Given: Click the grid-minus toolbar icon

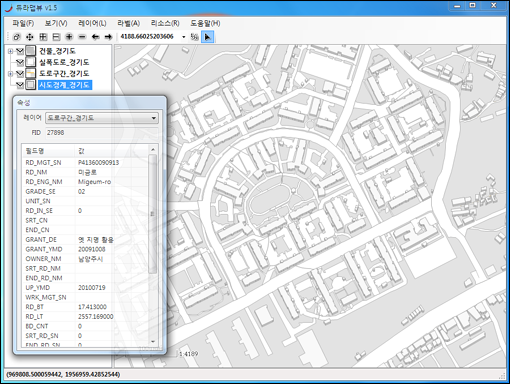Looking at the screenshot, I should 56,37.
